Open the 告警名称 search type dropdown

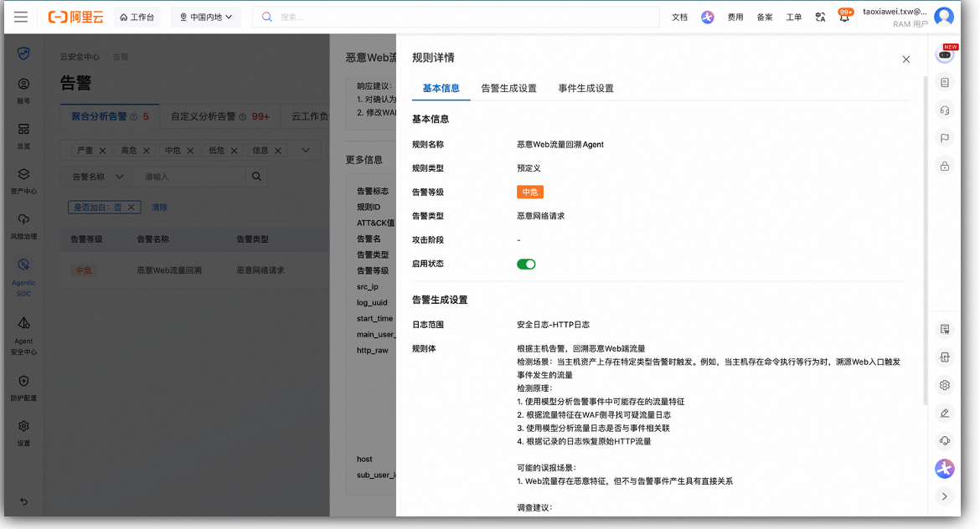coord(98,177)
